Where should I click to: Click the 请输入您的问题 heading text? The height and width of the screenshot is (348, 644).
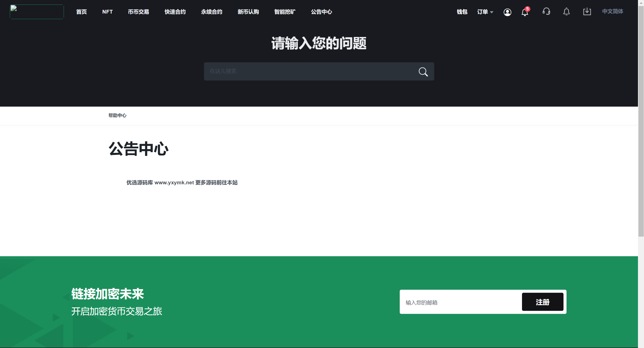[x=319, y=43]
